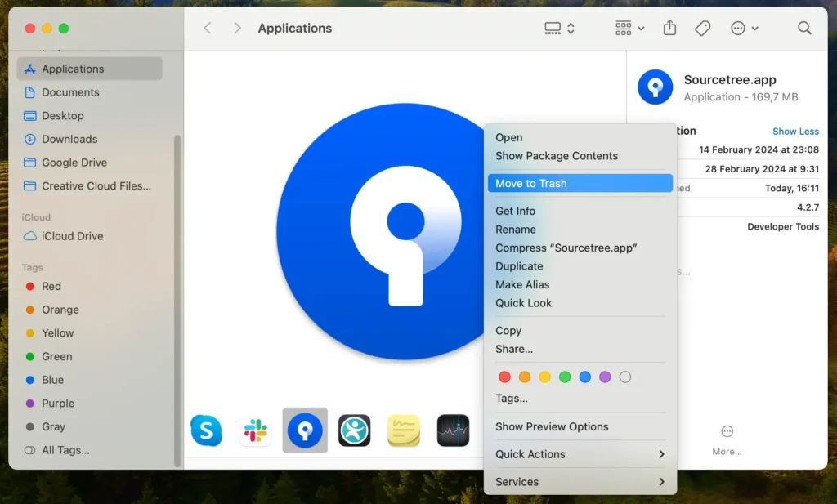Choose Make Alias in context menu

pos(580,285)
